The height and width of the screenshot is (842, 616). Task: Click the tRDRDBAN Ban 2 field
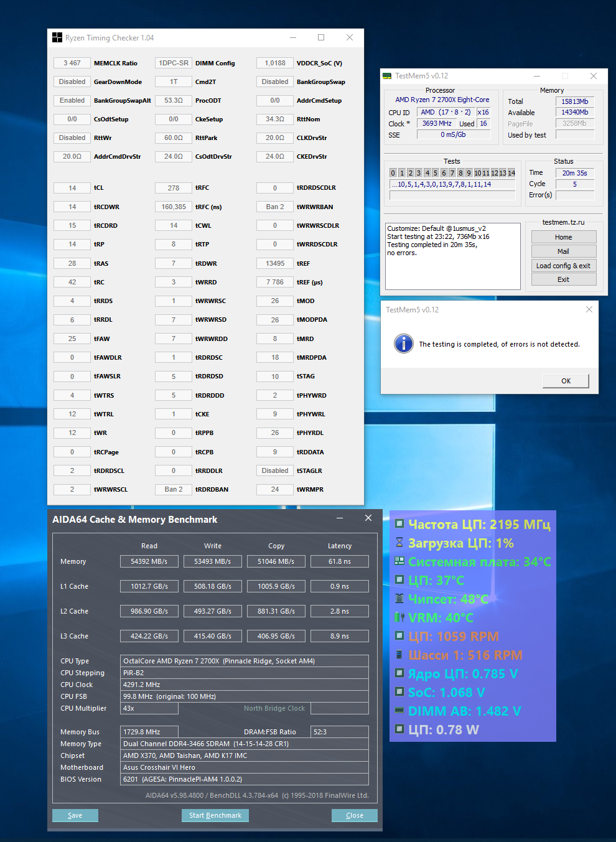(x=174, y=489)
